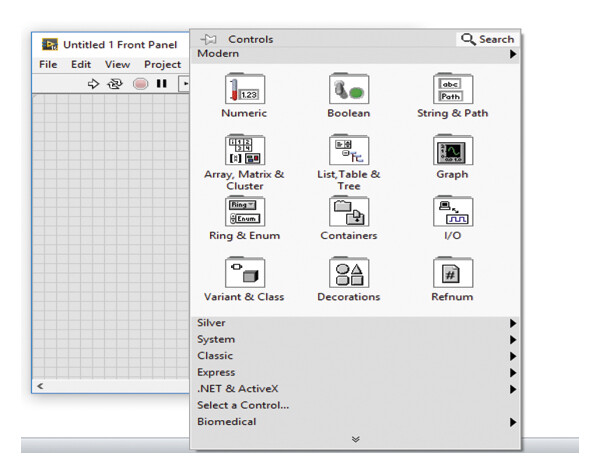
Task: Open the Decorations palette
Action: click(349, 272)
